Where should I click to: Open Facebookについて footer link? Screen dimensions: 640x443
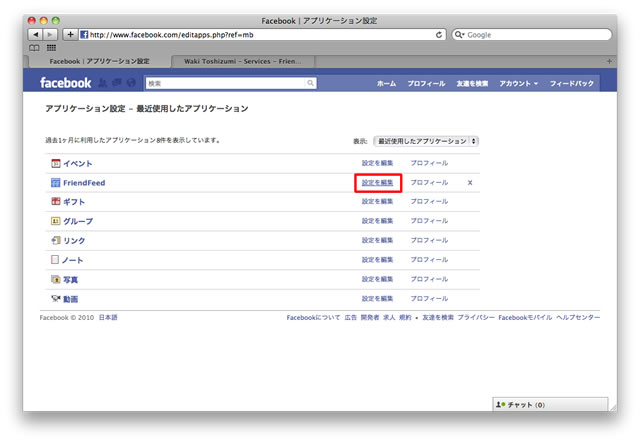coord(313,317)
